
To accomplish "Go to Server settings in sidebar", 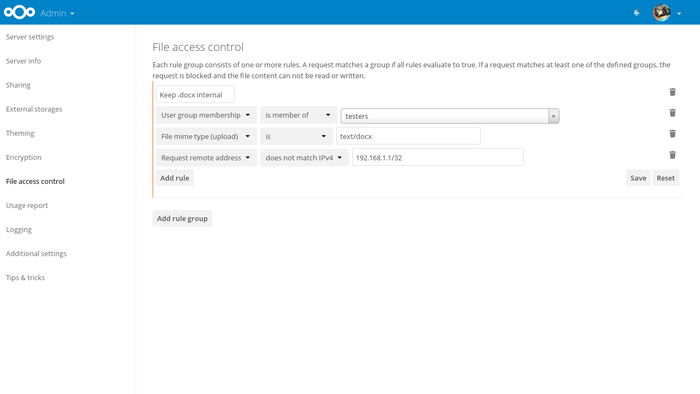I will tap(30, 37).
